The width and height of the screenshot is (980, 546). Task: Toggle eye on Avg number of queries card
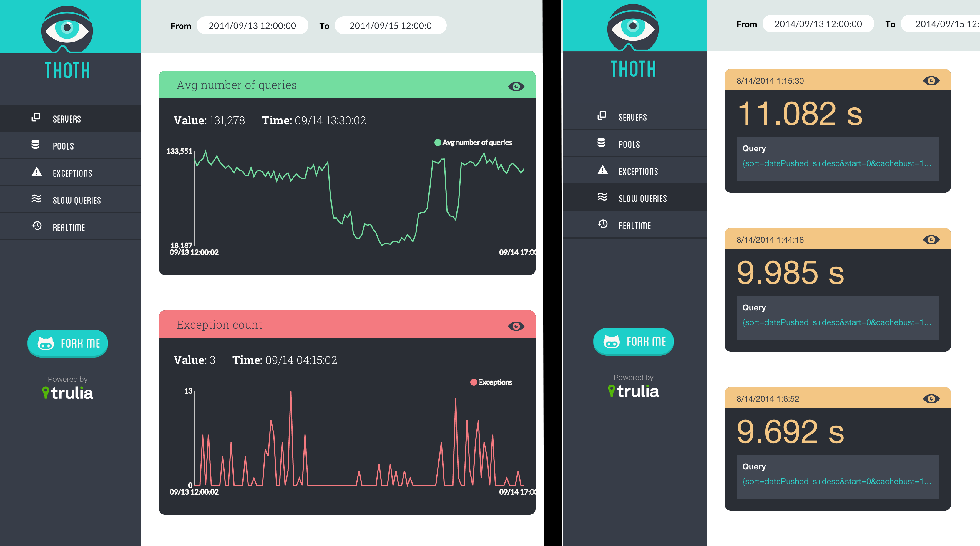coord(516,86)
